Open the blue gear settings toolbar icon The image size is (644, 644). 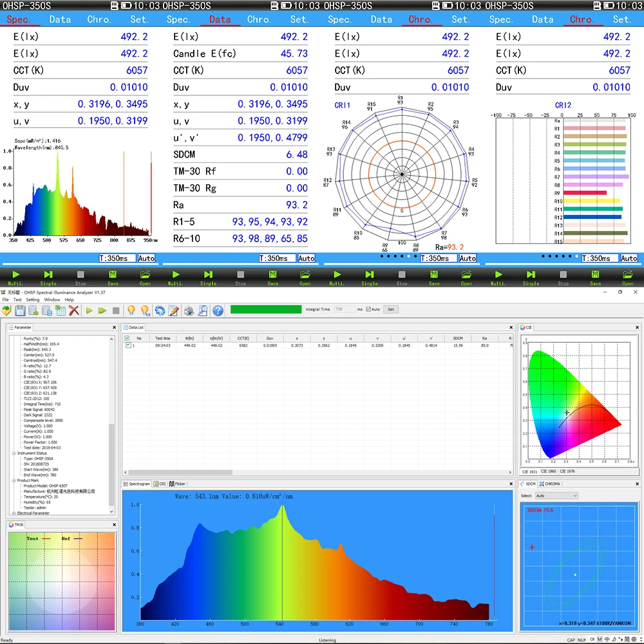click(159, 310)
